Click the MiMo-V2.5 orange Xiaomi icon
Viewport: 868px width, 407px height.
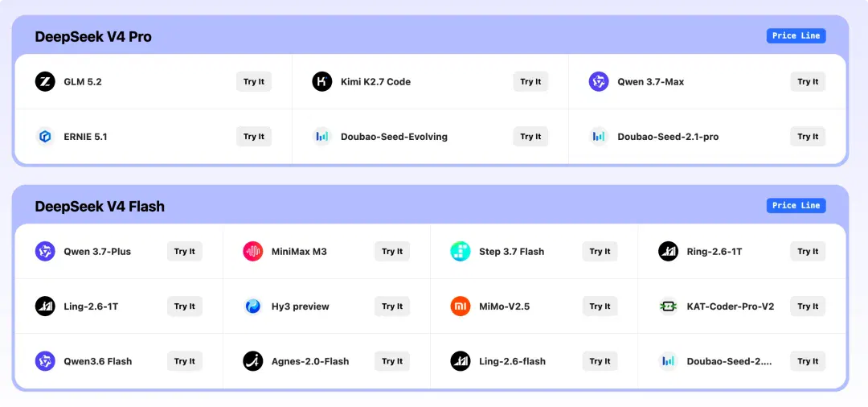coord(461,306)
